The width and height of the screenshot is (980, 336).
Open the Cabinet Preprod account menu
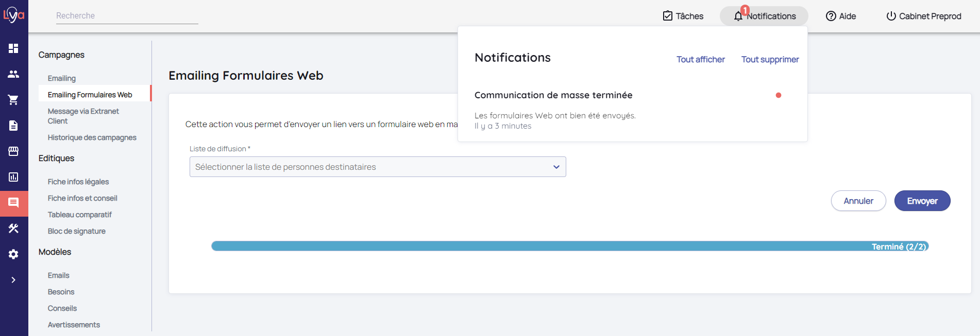point(923,16)
